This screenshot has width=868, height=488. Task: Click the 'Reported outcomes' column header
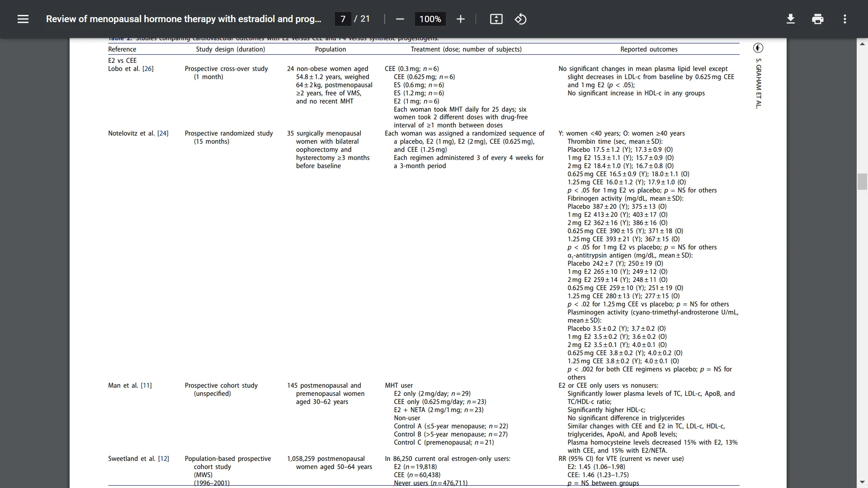click(x=649, y=49)
